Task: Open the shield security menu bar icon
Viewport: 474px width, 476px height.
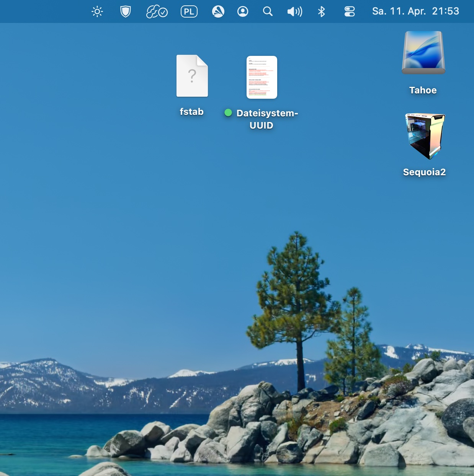Action: pos(125,12)
